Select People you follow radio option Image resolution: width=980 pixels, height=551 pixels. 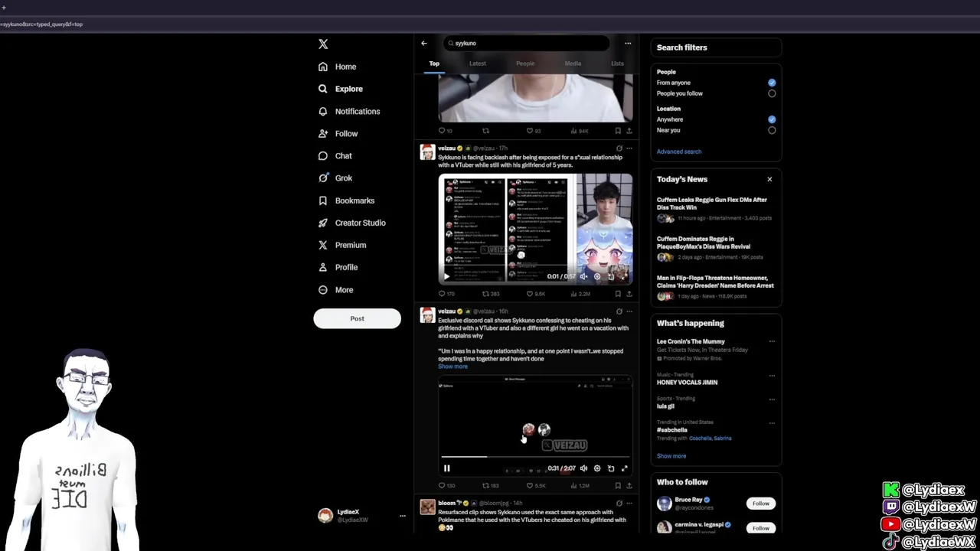pyautogui.click(x=772, y=93)
